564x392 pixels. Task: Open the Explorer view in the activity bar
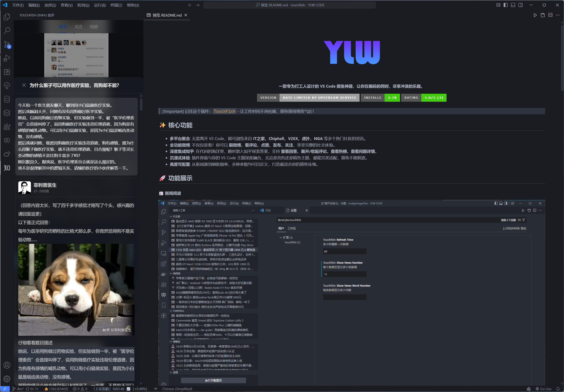[x=7, y=17]
